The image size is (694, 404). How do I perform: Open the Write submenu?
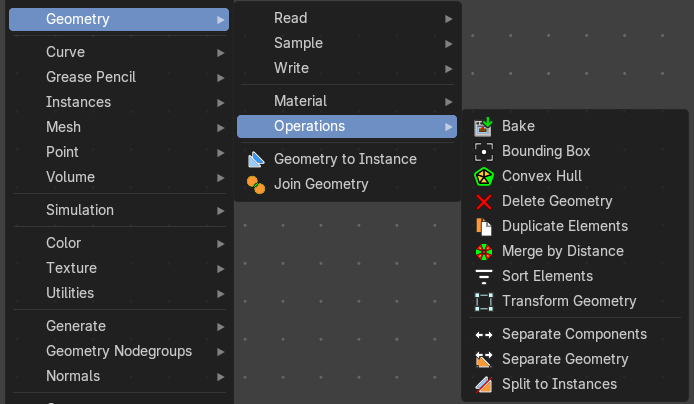tap(347, 68)
